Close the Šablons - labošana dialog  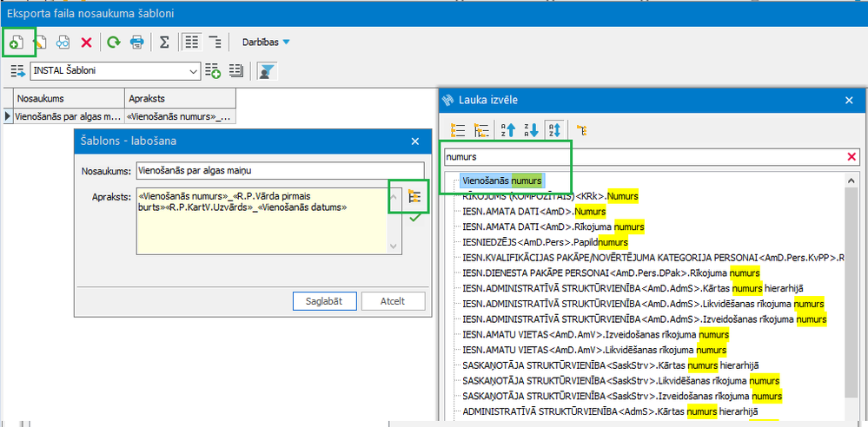point(415,141)
